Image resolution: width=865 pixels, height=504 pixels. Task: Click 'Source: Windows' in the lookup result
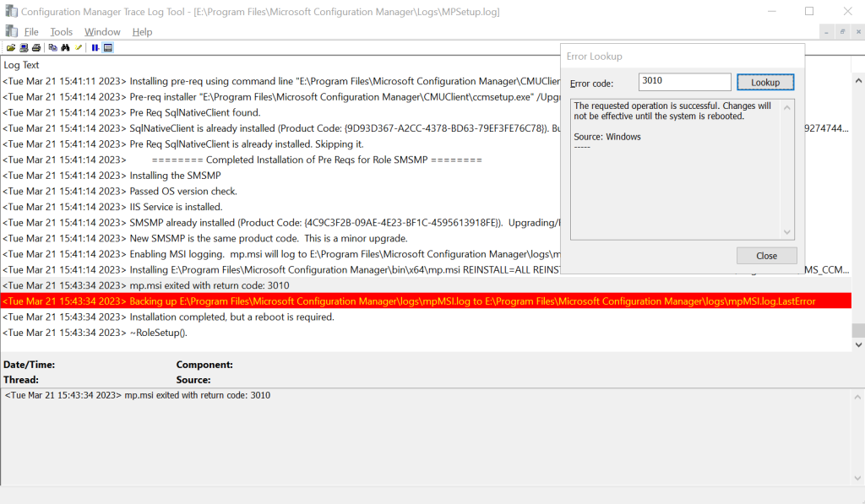point(607,137)
